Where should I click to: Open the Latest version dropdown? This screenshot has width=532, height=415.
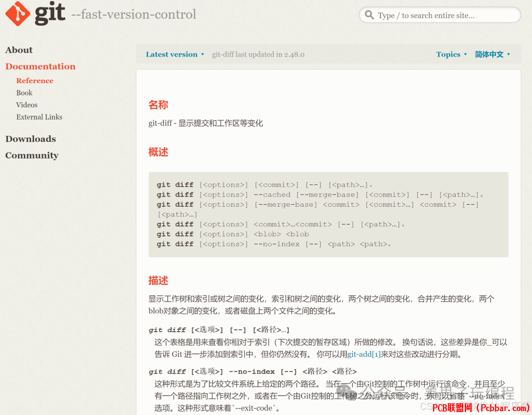(x=175, y=54)
